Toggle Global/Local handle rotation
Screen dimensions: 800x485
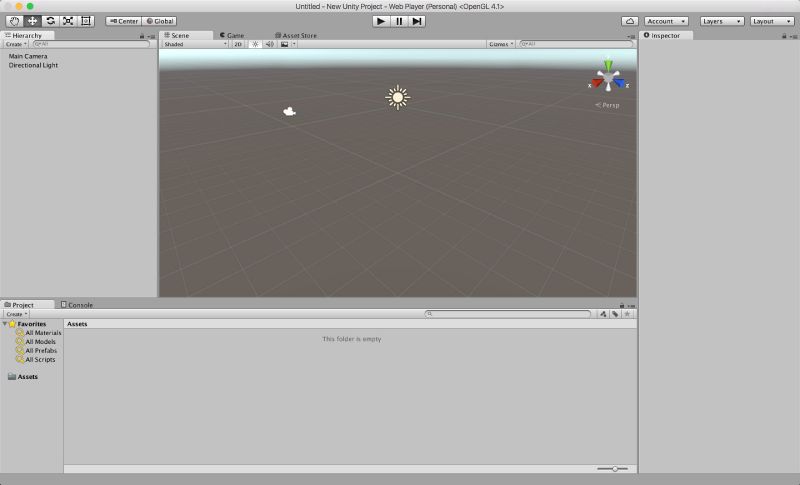pyautogui.click(x=159, y=21)
